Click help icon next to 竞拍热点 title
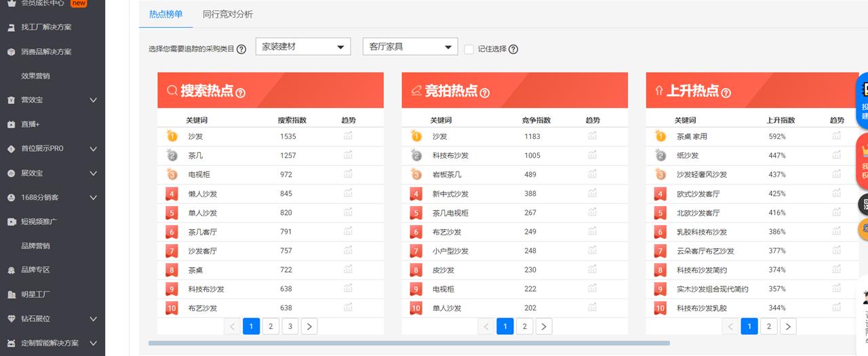 [x=484, y=93]
